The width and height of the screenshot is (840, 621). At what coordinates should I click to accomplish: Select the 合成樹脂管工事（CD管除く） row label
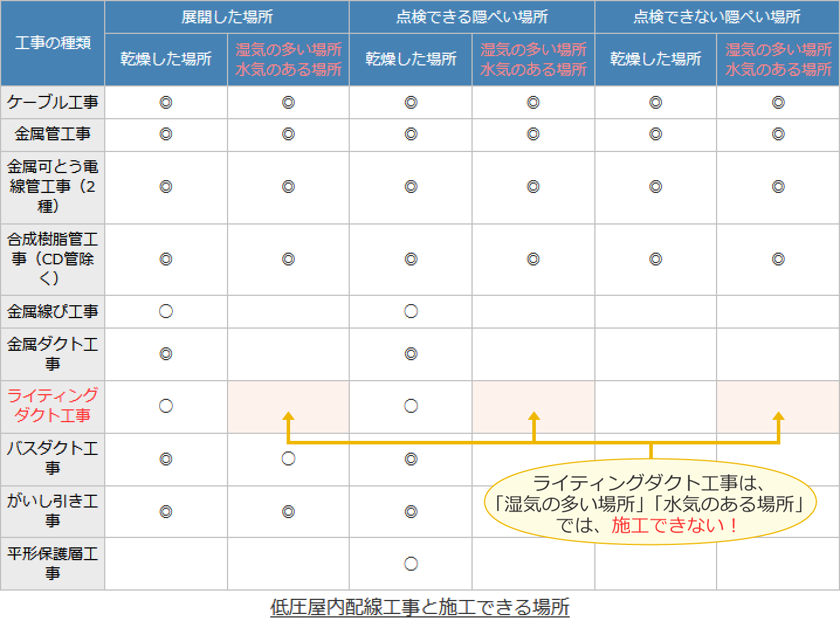tap(53, 258)
